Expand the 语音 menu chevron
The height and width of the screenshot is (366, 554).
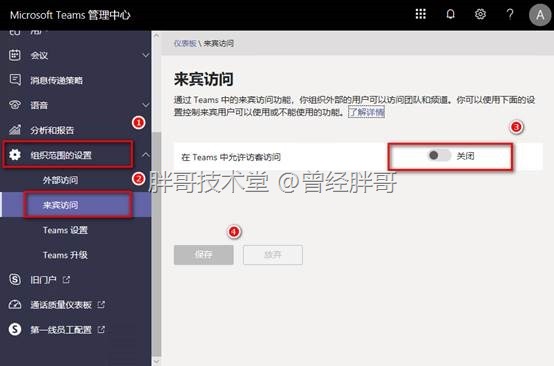point(146,105)
